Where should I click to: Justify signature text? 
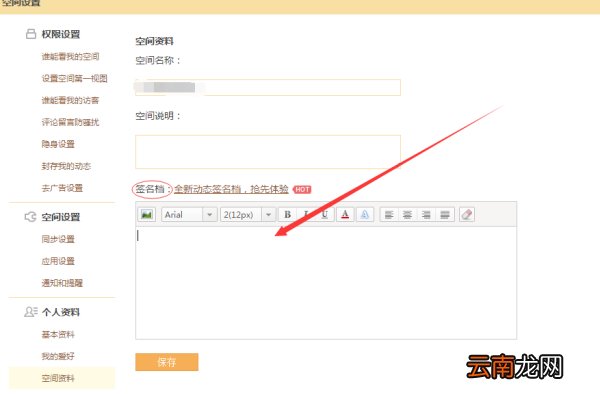445,214
